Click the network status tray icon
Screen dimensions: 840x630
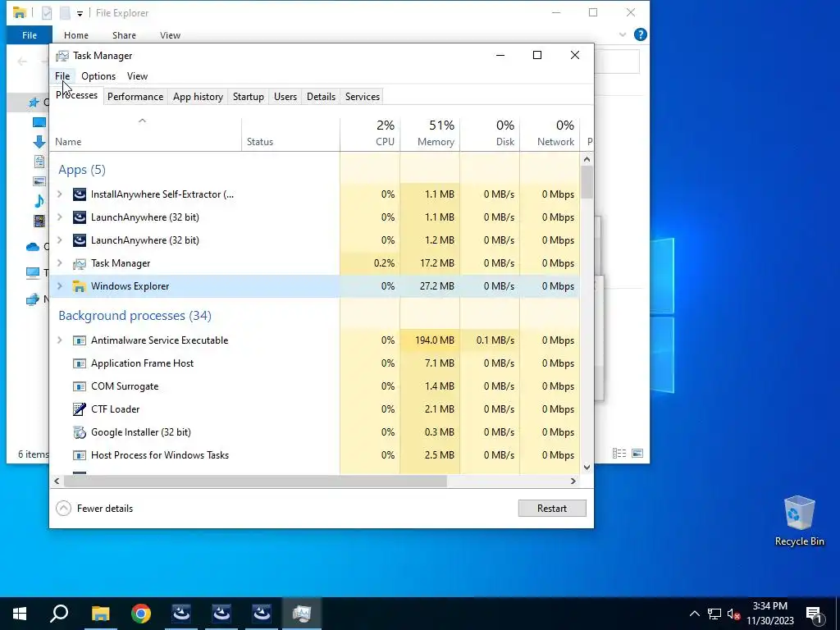point(714,614)
